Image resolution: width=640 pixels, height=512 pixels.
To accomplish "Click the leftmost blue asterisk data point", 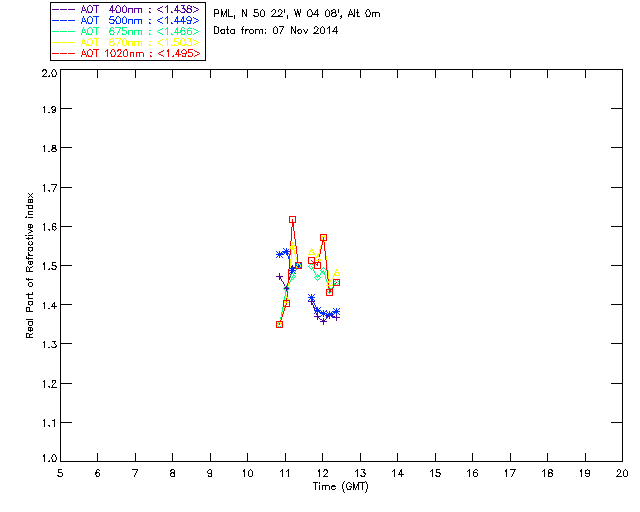I will click(x=280, y=254).
